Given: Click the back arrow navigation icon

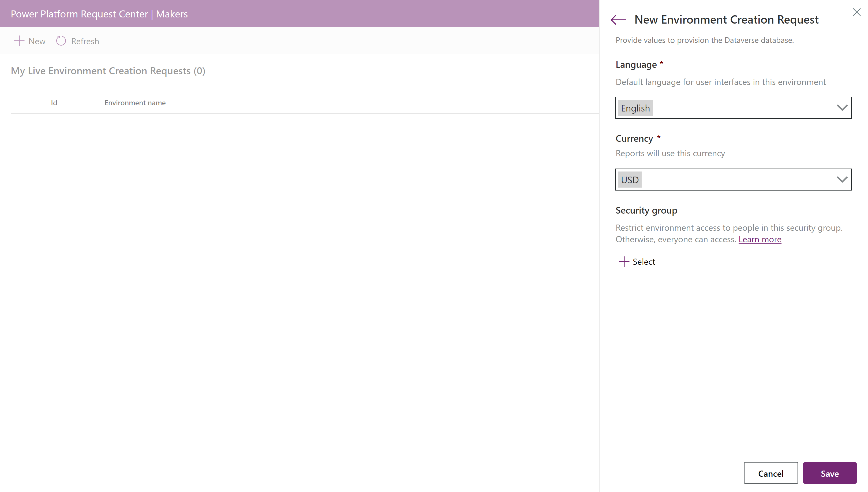Looking at the screenshot, I should (619, 18).
